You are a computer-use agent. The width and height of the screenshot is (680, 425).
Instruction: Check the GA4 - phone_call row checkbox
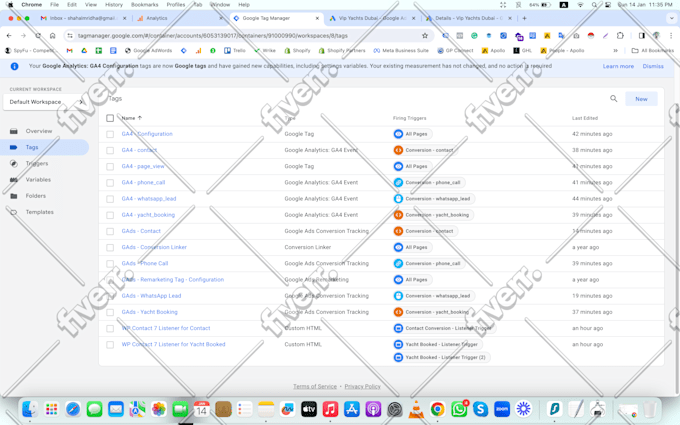110,183
